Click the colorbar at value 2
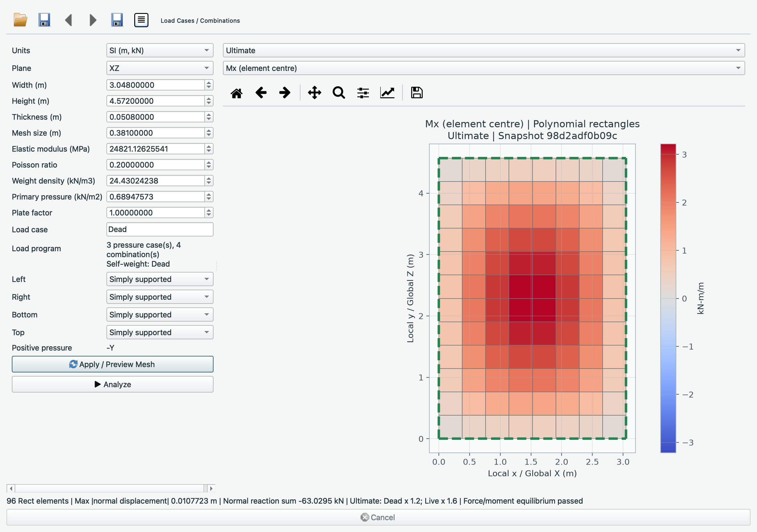 (668, 202)
